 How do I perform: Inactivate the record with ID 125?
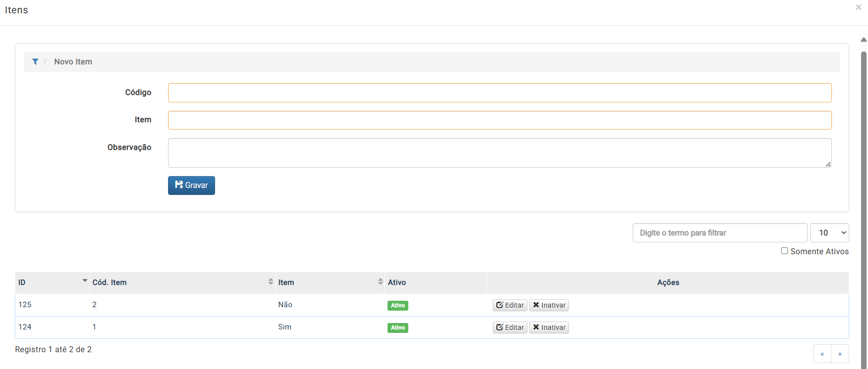point(549,305)
